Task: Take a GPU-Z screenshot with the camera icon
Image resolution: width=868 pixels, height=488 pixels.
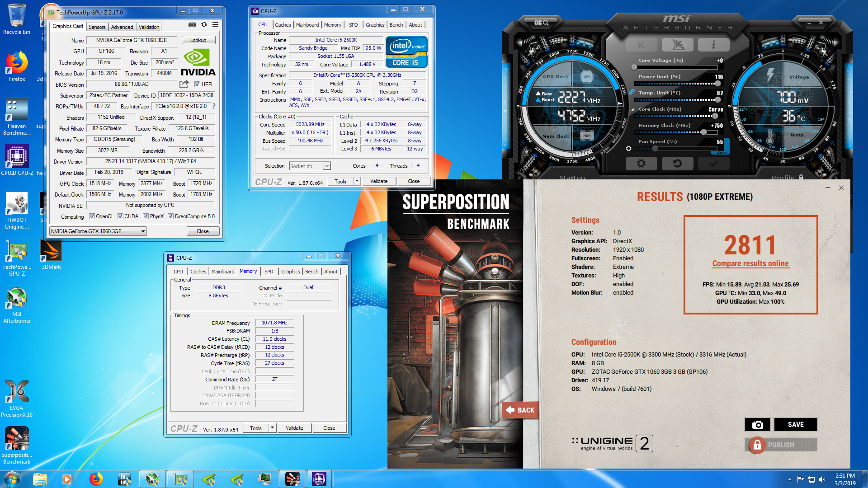Action: point(192,25)
